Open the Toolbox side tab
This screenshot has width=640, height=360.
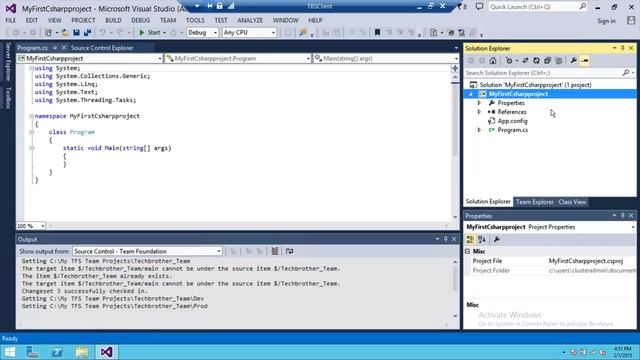8,98
